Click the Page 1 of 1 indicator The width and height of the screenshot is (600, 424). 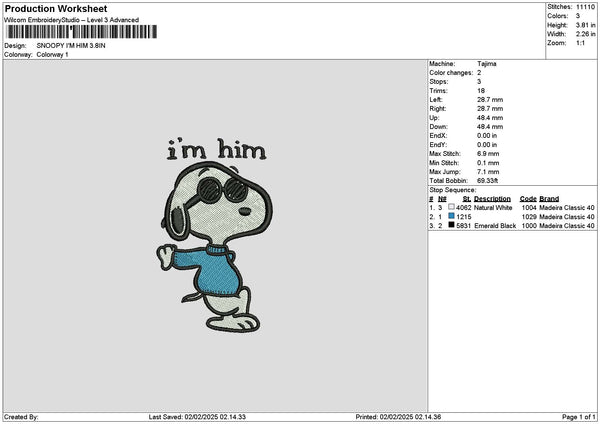coord(579,417)
